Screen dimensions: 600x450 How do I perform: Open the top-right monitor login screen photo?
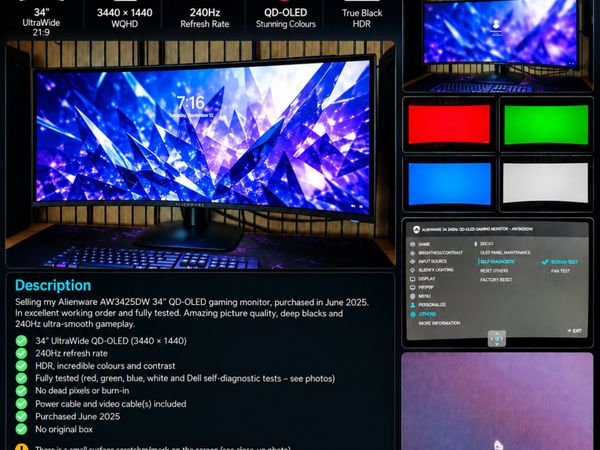pos(497,46)
